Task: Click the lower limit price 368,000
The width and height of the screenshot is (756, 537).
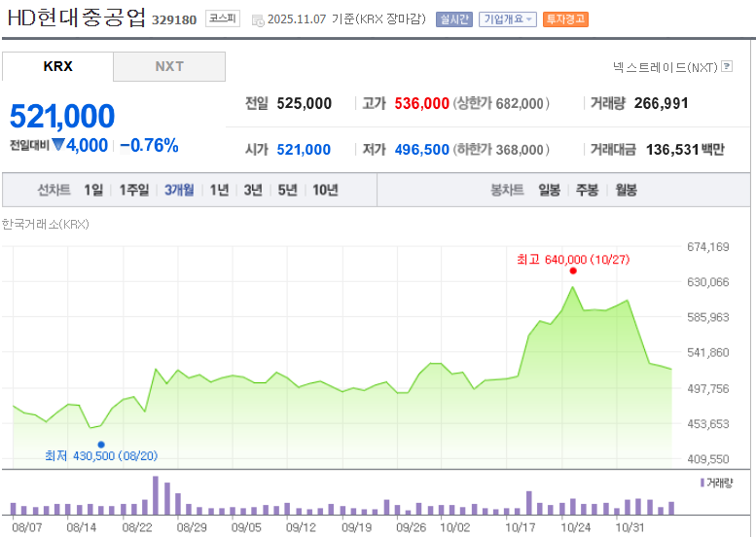Action: (x=520, y=150)
